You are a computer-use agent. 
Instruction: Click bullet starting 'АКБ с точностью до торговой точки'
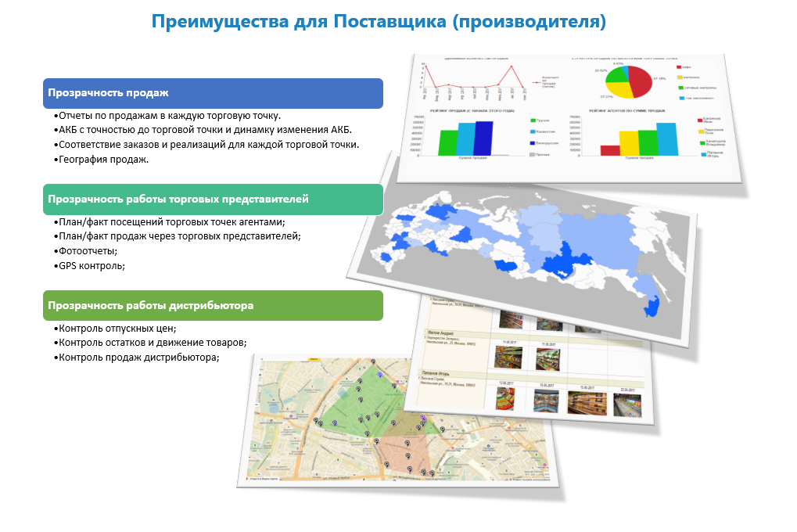203,130
